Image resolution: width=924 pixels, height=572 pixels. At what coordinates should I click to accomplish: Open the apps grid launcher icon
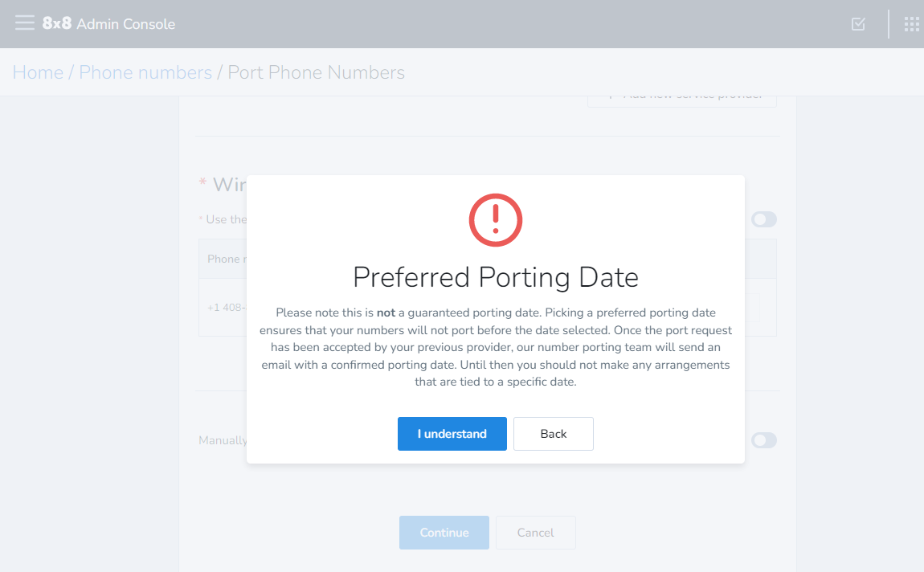912,24
